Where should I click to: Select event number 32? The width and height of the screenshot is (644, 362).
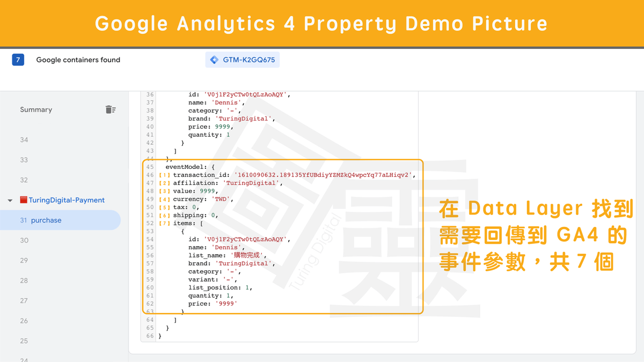tap(24, 180)
